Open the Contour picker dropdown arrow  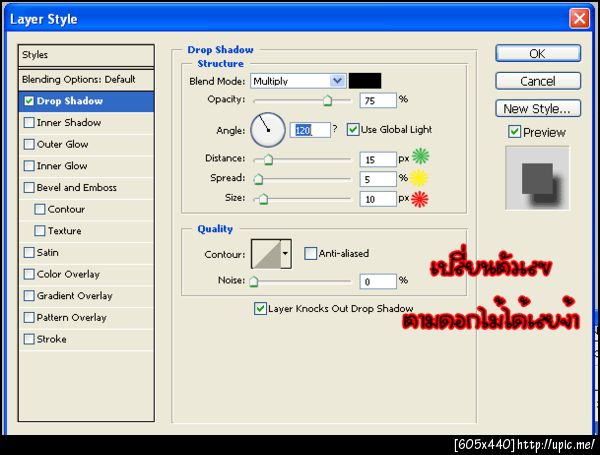(x=285, y=254)
